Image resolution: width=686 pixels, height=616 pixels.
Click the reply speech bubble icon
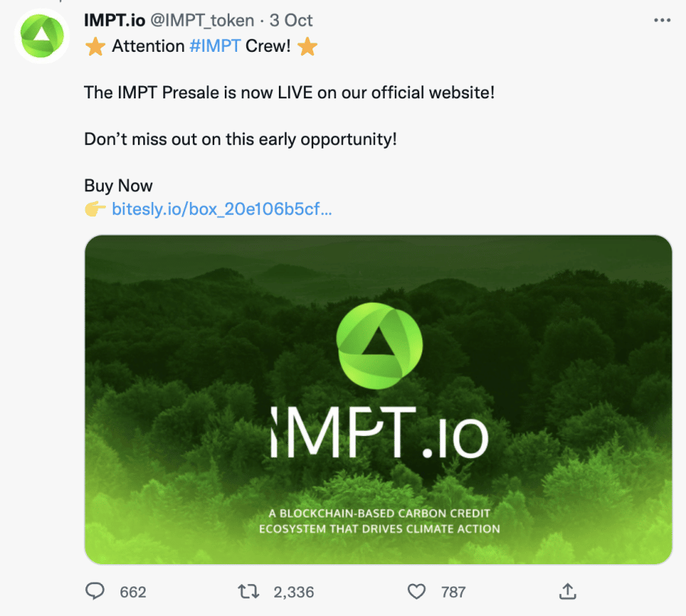click(95, 592)
